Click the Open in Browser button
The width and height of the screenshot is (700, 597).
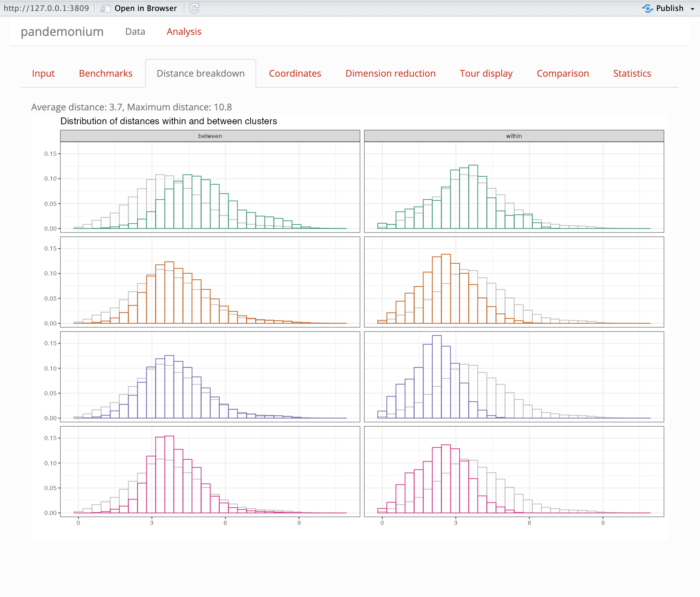[x=139, y=8]
